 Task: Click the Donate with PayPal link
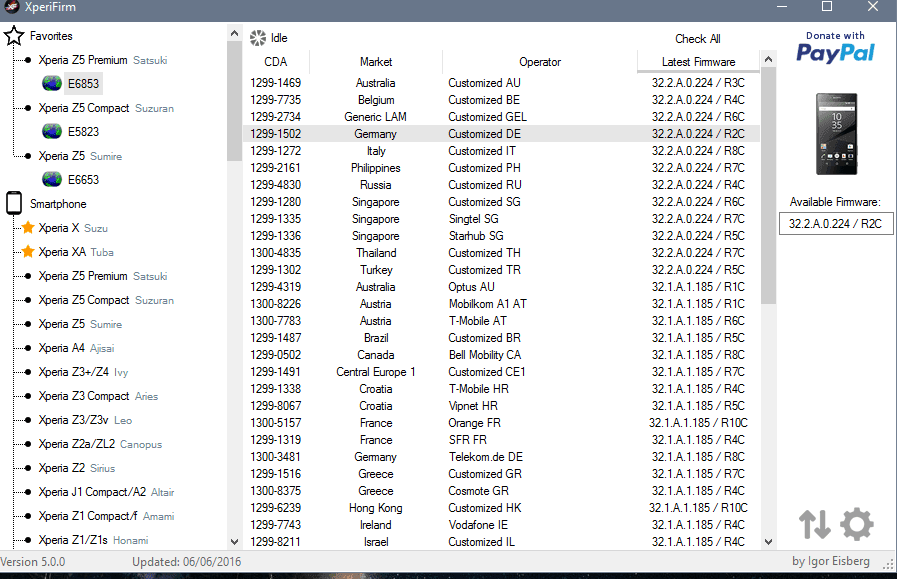coord(835,47)
